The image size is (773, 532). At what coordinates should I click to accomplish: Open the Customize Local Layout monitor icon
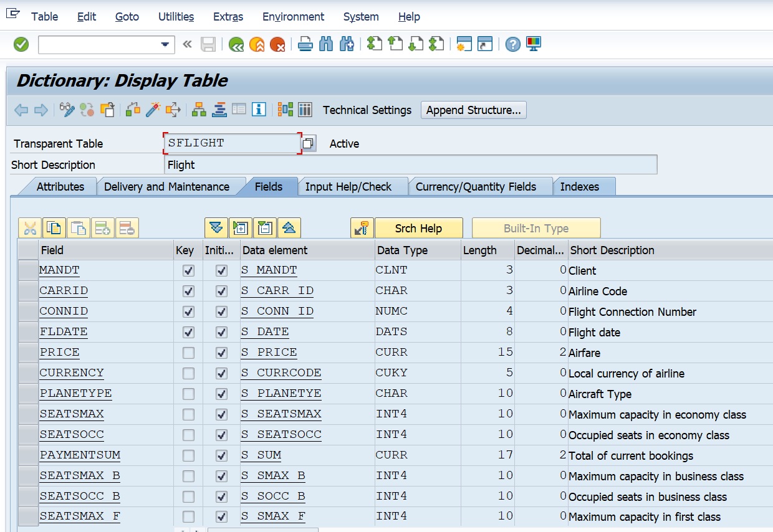tap(534, 44)
